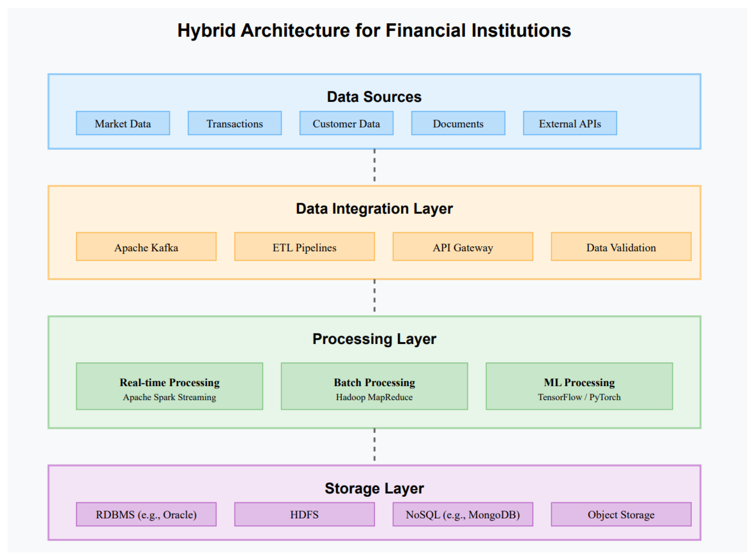Select the Object Storage box

[x=621, y=515]
